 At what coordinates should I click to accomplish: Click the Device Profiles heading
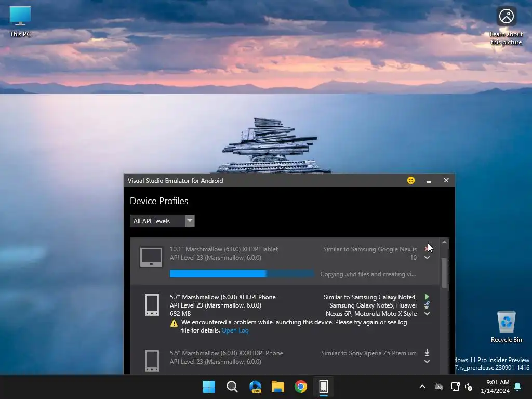click(x=159, y=201)
